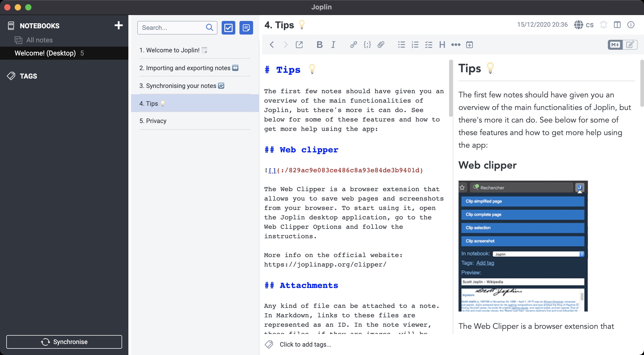Insert a checkbox list from the toolbar

(x=429, y=45)
